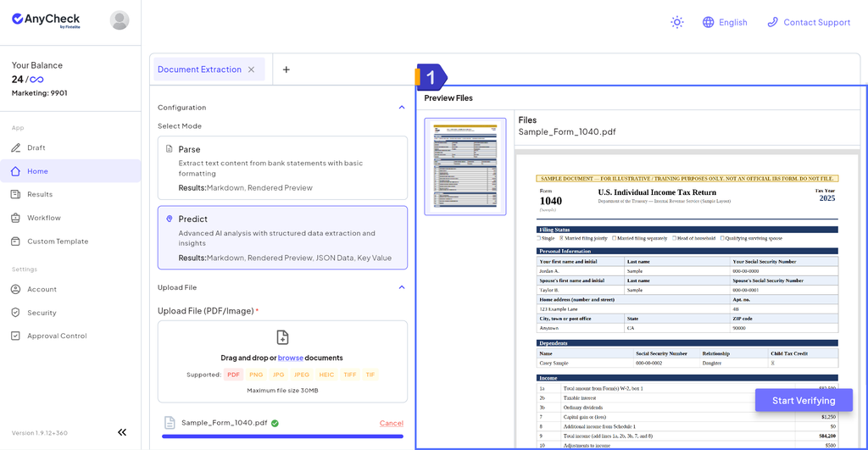
Task: Click the Parse mode document icon
Action: [x=170, y=149]
